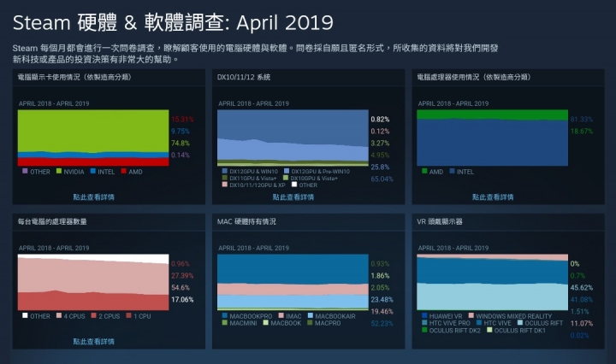Select 4 CPUS legend entry

pos(71,316)
